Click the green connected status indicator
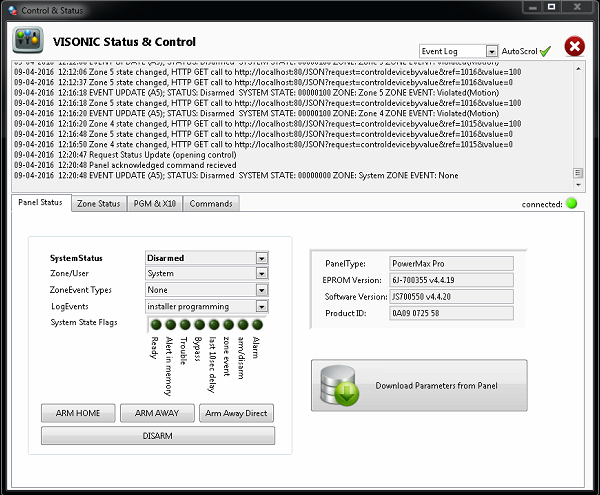 572,204
